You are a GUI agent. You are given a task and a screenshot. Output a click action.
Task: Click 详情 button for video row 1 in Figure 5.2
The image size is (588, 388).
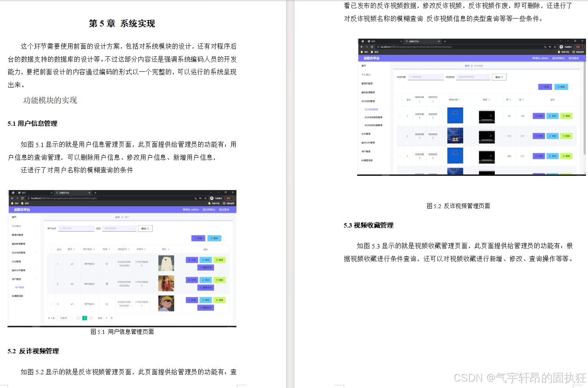pos(539,116)
